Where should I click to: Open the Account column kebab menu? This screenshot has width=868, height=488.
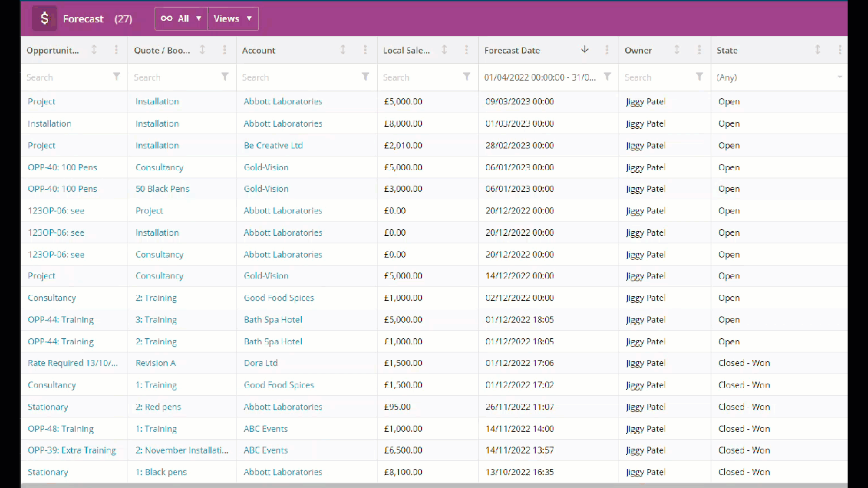click(365, 49)
